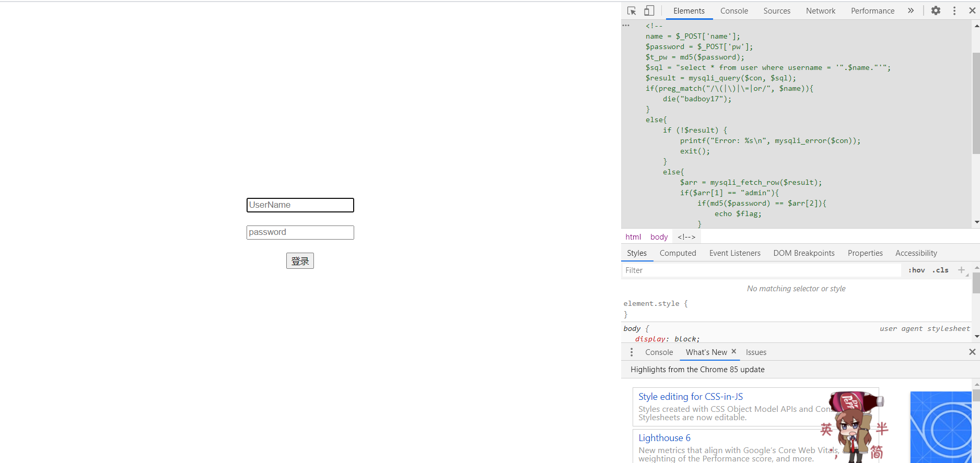Open the Accessibility tab
980x463 pixels.
916,253
